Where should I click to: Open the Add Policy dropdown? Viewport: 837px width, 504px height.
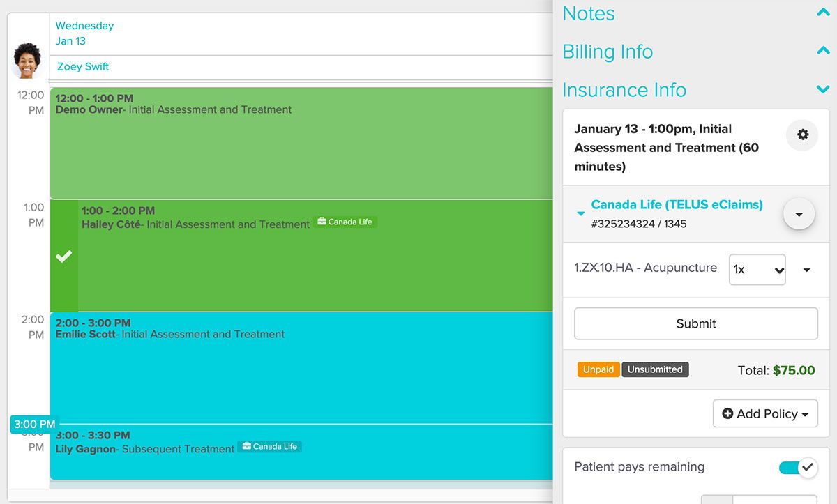click(x=765, y=413)
